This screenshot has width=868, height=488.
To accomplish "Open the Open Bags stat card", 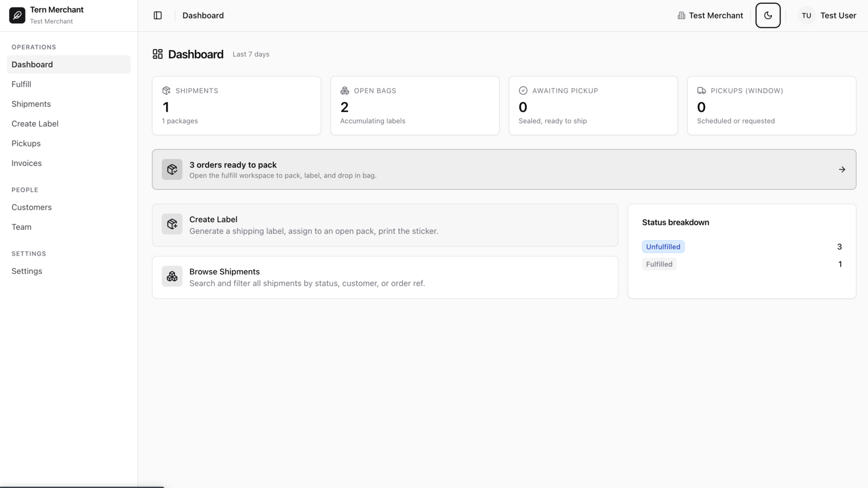I will point(415,105).
